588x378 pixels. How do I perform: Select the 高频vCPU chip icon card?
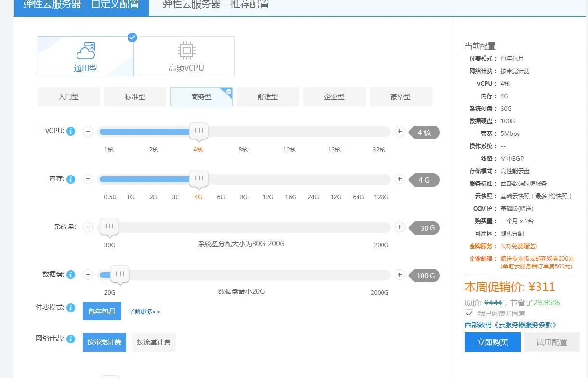coord(187,56)
